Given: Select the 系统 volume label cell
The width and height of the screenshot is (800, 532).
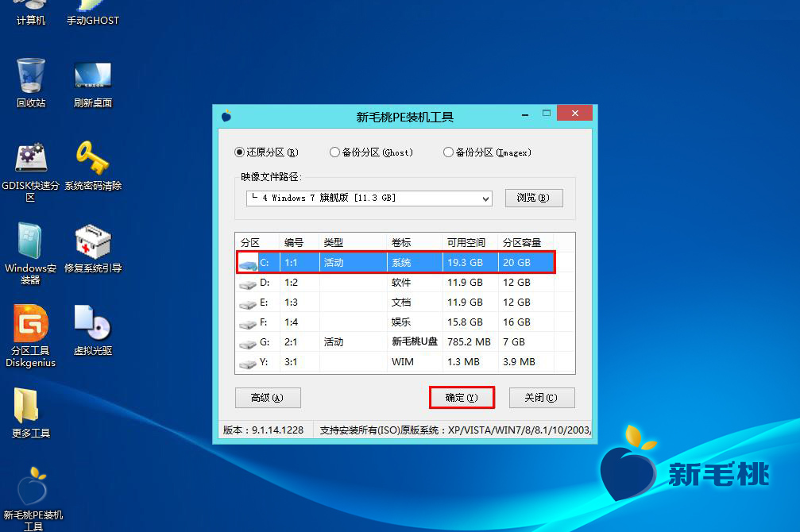Looking at the screenshot, I should 401,263.
